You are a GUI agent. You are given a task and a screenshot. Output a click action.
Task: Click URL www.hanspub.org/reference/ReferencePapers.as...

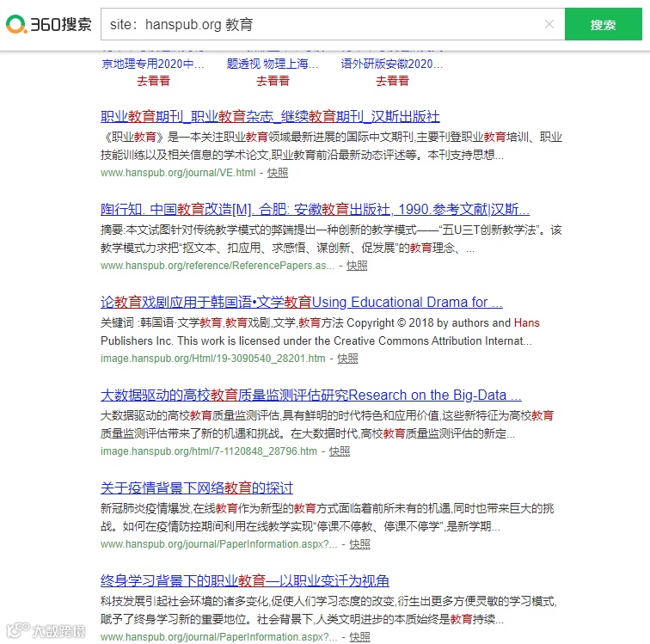pyautogui.click(x=218, y=266)
